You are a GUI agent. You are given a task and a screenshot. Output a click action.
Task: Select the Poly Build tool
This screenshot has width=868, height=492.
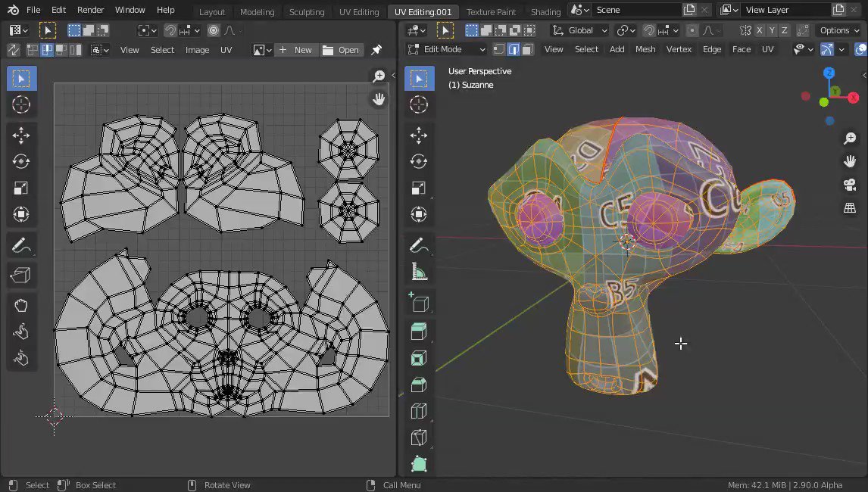point(419,464)
